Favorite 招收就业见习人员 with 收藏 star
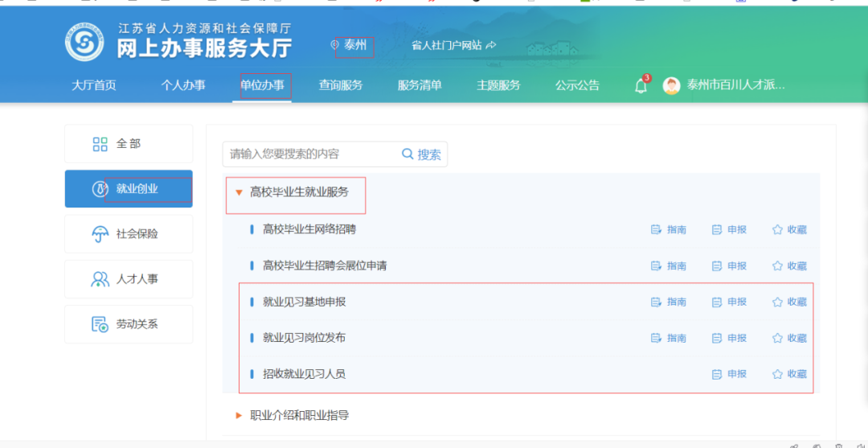868x448 pixels. click(x=789, y=374)
